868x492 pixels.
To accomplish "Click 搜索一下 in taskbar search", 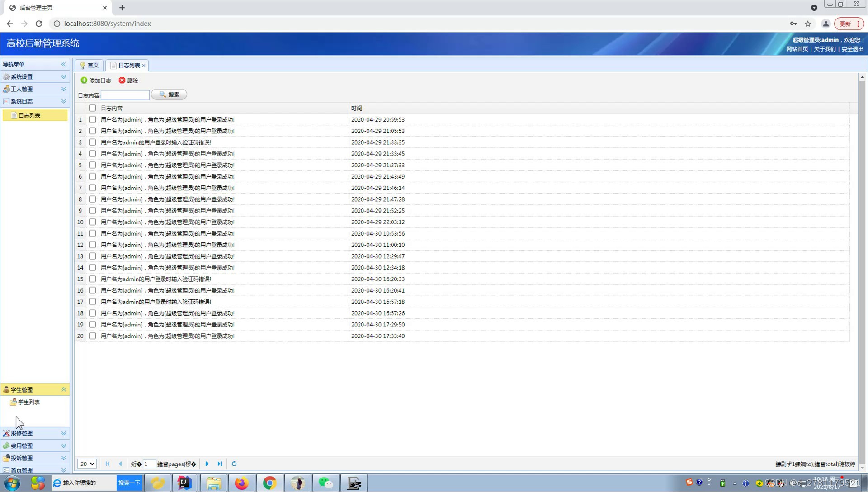I will (129, 483).
